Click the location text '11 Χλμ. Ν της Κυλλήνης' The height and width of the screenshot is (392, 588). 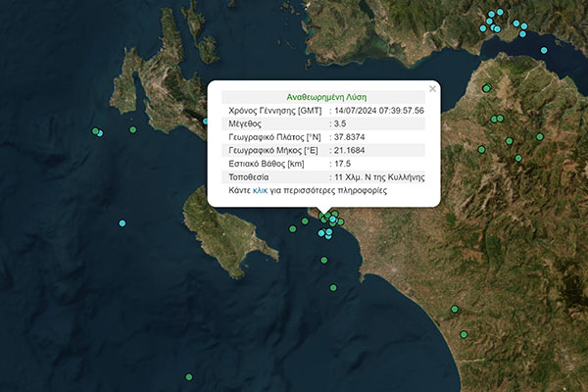(x=378, y=177)
